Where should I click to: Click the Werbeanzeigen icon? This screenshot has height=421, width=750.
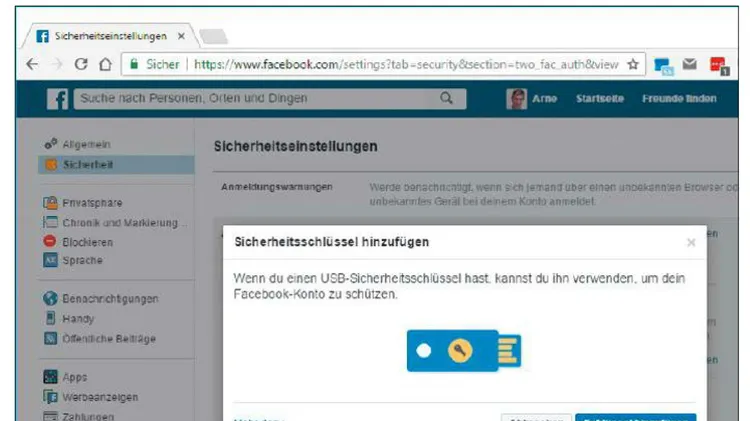[x=50, y=397]
